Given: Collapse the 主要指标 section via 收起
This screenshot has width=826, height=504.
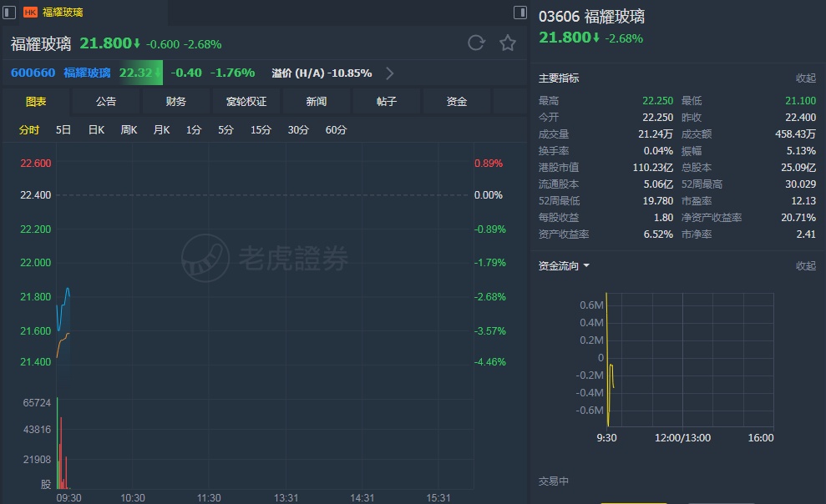Looking at the screenshot, I should pos(805,78).
